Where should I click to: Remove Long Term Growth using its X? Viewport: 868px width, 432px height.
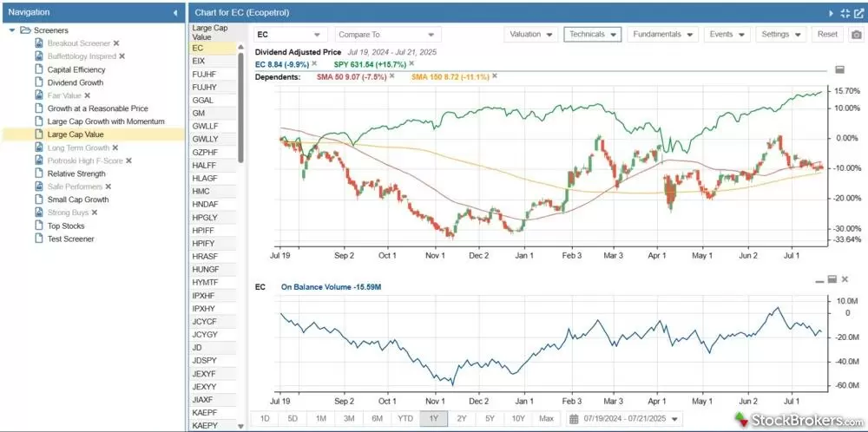(x=115, y=147)
